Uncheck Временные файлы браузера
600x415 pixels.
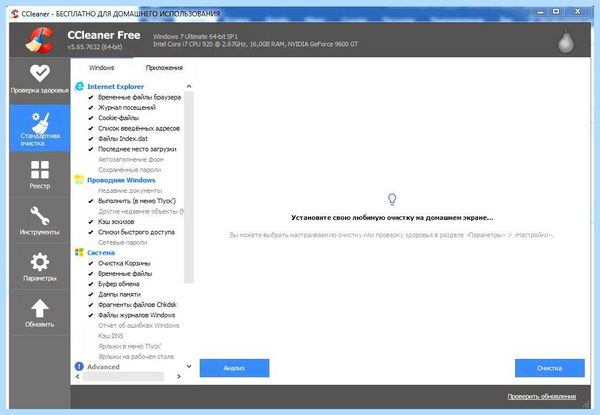(91, 97)
